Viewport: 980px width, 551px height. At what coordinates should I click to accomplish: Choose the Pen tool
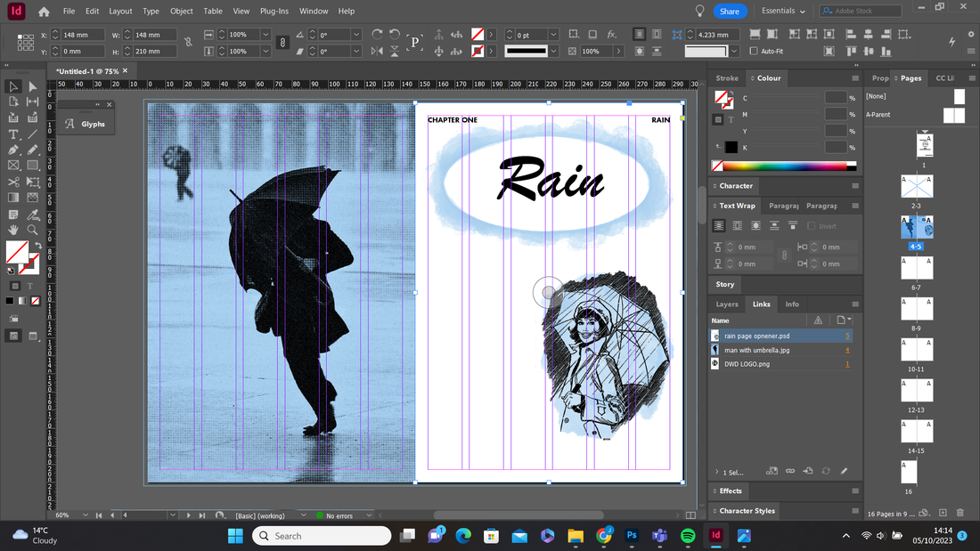click(13, 150)
